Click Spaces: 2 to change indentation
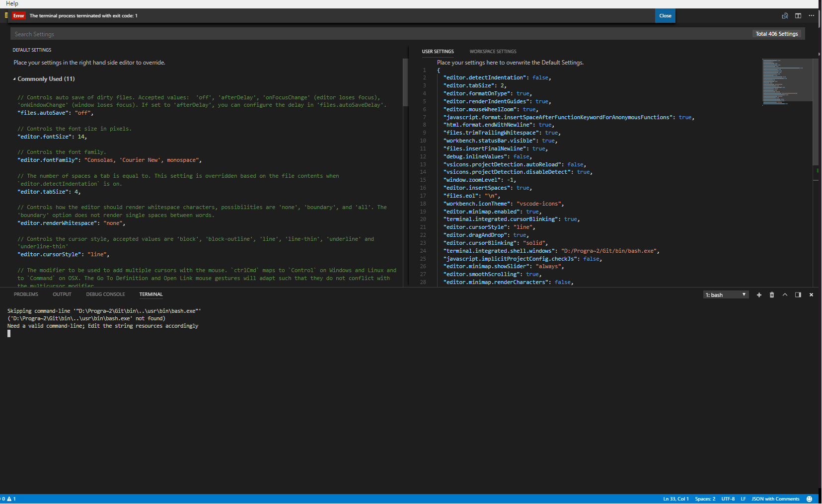 point(705,499)
